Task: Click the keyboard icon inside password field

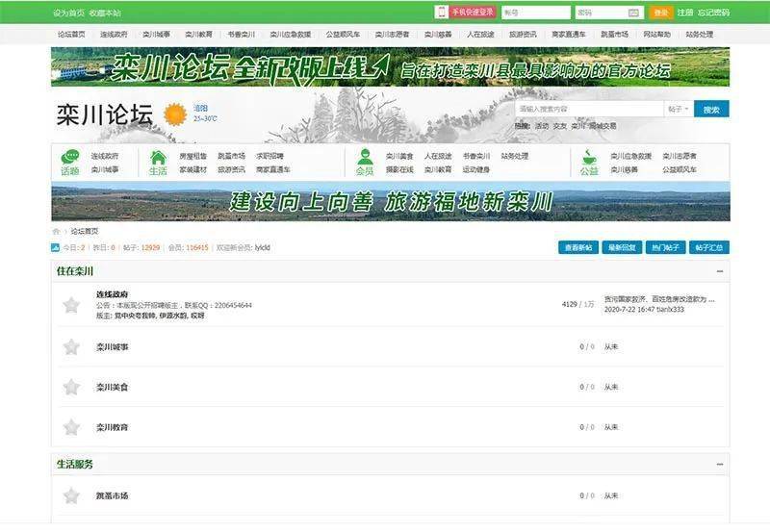Action: click(633, 13)
